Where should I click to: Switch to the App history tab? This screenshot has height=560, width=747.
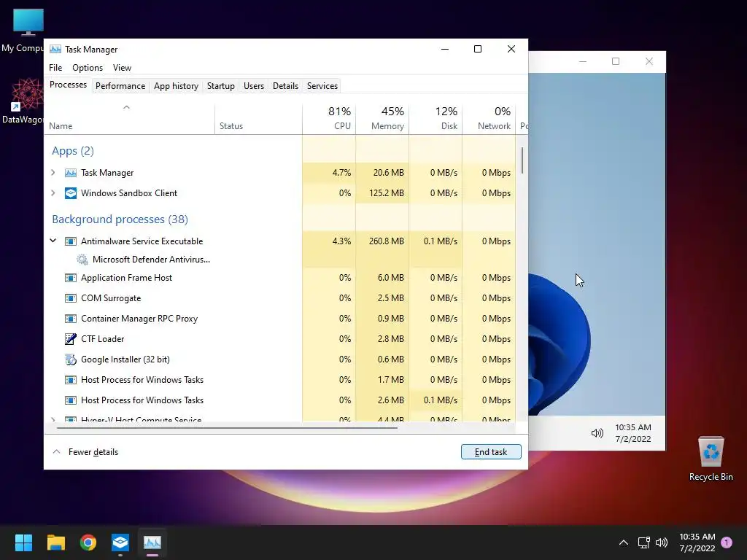point(176,86)
